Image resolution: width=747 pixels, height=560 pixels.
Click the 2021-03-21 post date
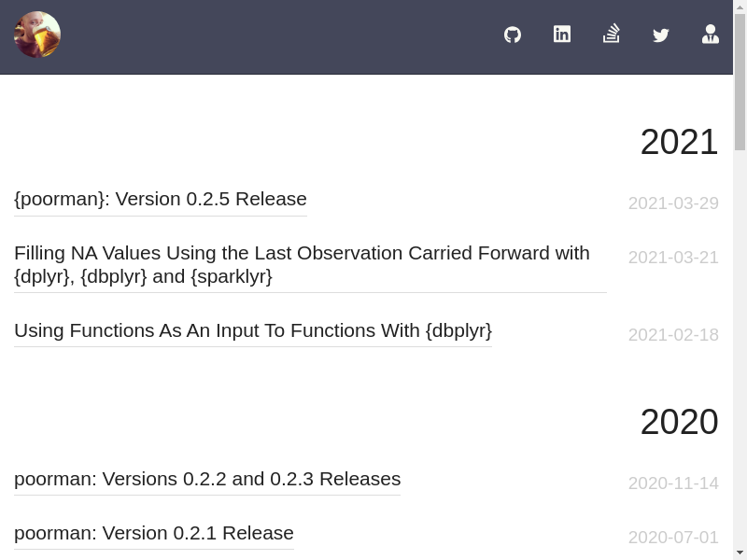point(673,258)
